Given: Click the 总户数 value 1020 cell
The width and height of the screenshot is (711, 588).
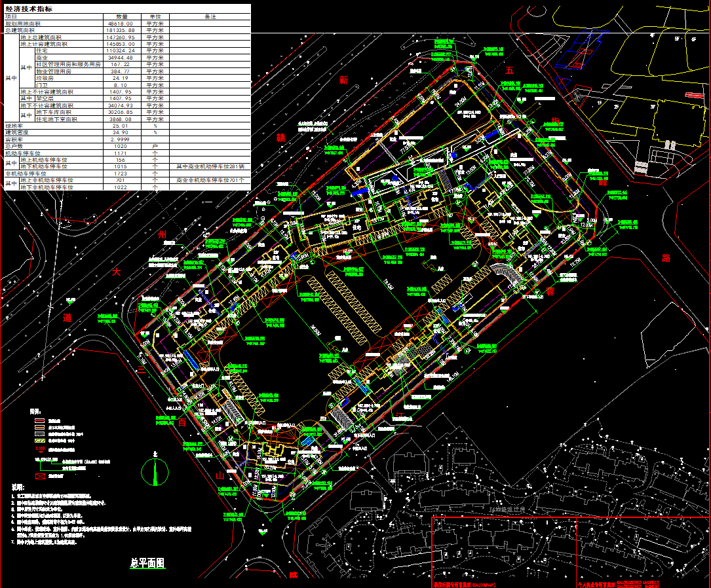Looking at the screenshot, I should click(121, 146).
